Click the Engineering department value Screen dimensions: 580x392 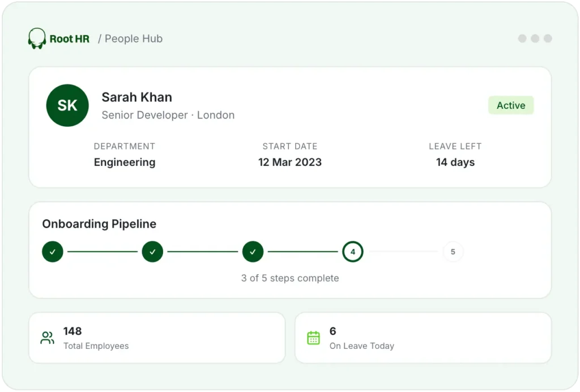point(125,162)
